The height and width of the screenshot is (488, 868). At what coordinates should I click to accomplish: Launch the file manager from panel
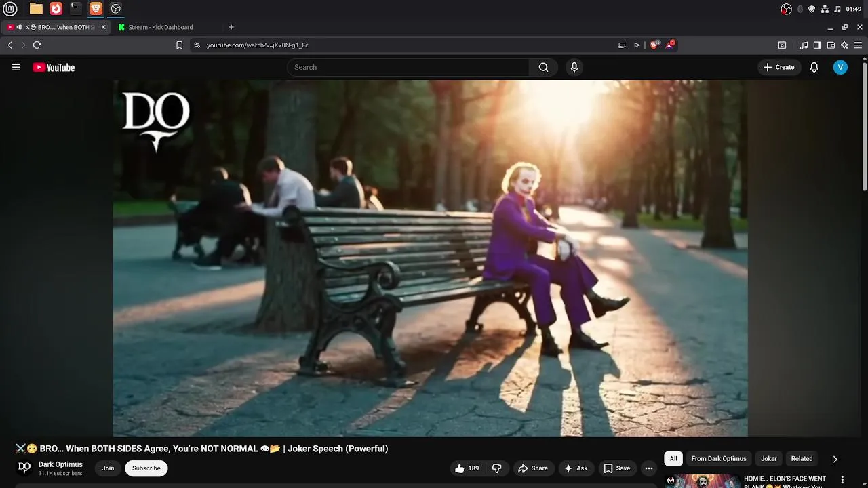coord(36,9)
